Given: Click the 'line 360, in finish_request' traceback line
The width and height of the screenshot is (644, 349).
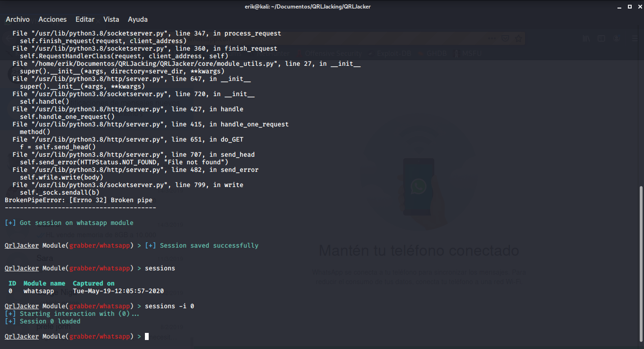Looking at the screenshot, I should click(x=145, y=48).
